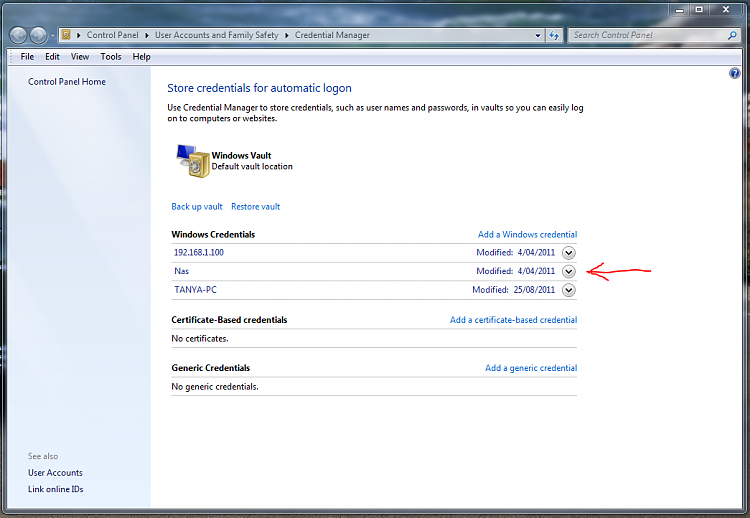Click the Back navigation arrow
This screenshot has height=518, width=750.
[x=19, y=35]
